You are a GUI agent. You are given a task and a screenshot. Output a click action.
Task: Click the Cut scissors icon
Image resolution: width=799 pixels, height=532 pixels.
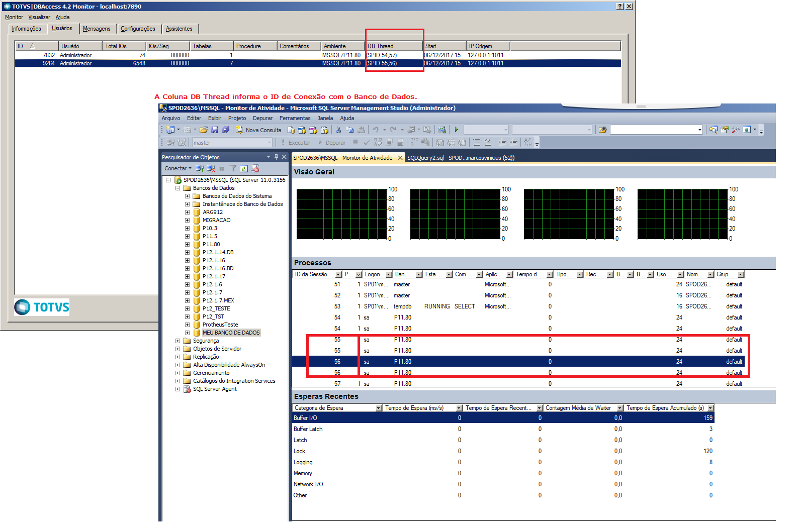click(x=338, y=130)
